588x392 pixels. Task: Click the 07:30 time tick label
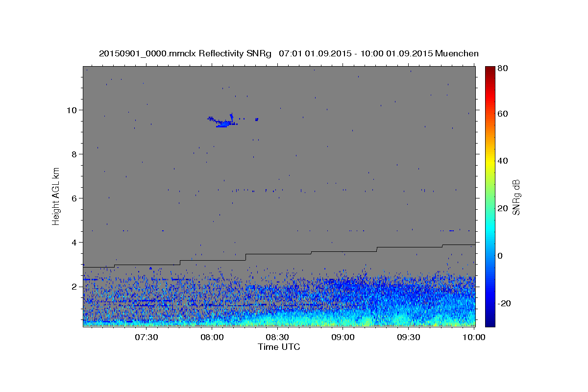point(147,338)
